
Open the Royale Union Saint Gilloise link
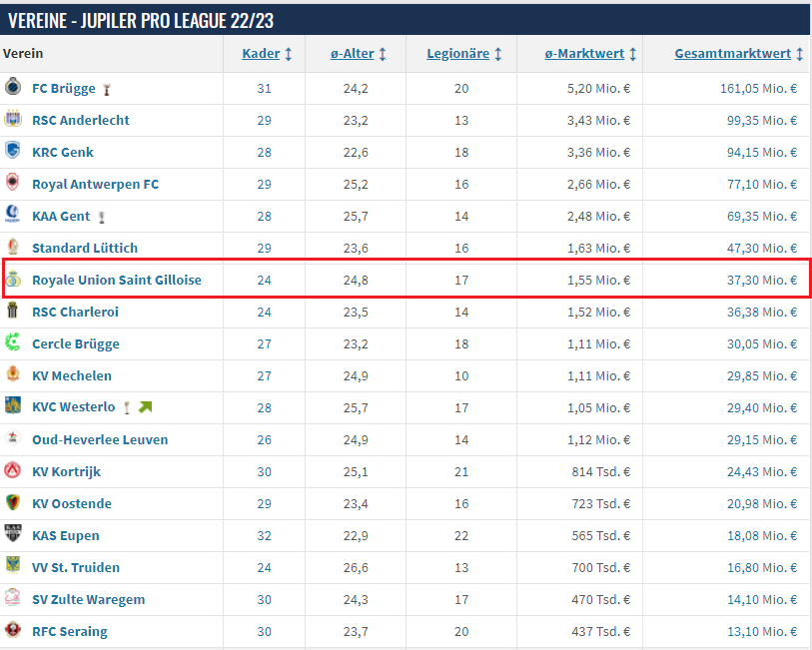117,280
